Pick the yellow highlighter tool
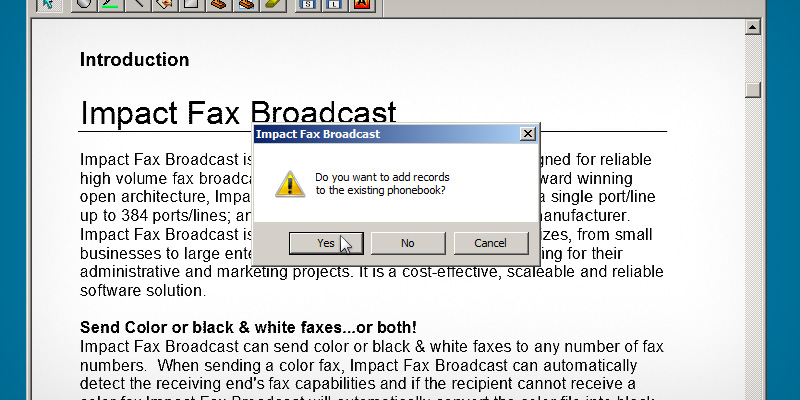Image resolution: width=800 pixels, height=400 pixels. 270,4
